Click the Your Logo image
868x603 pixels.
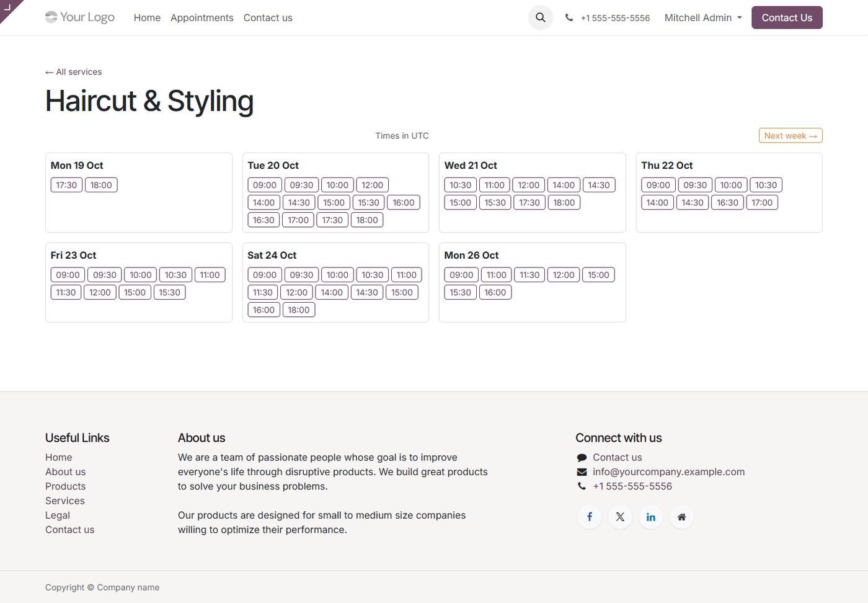click(x=80, y=17)
